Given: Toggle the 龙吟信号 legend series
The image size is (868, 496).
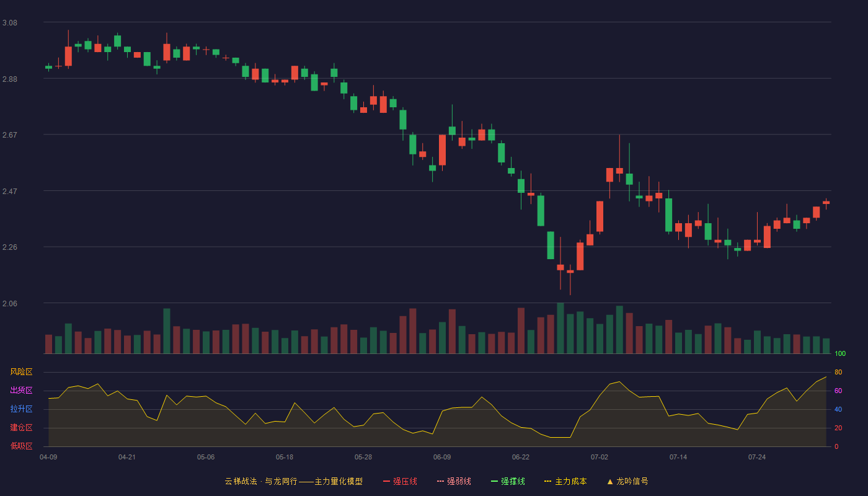Looking at the screenshot, I should tap(627, 481).
